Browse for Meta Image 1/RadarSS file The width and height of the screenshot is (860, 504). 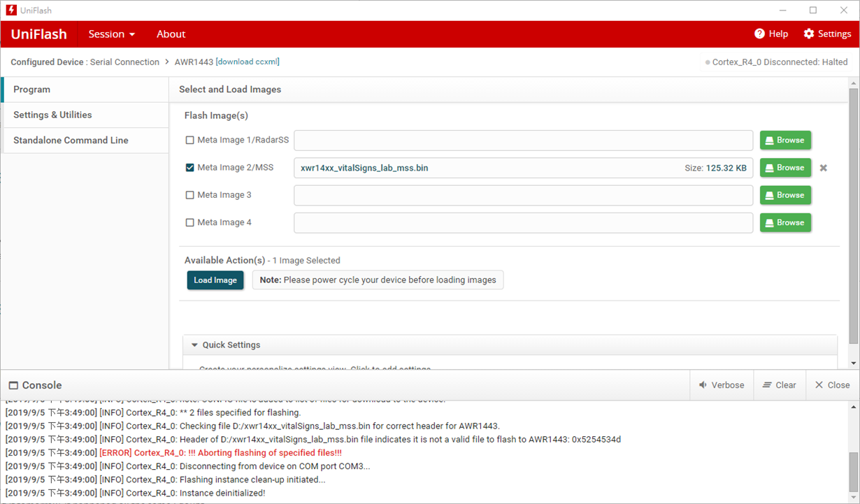[786, 140]
